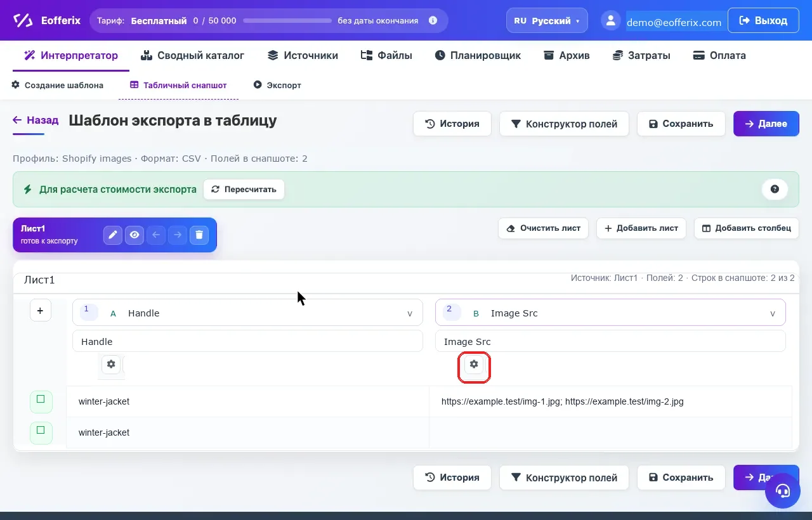Select Экспорт subtab
The height and width of the screenshot is (520, 812).
click(x=277, y=85)
